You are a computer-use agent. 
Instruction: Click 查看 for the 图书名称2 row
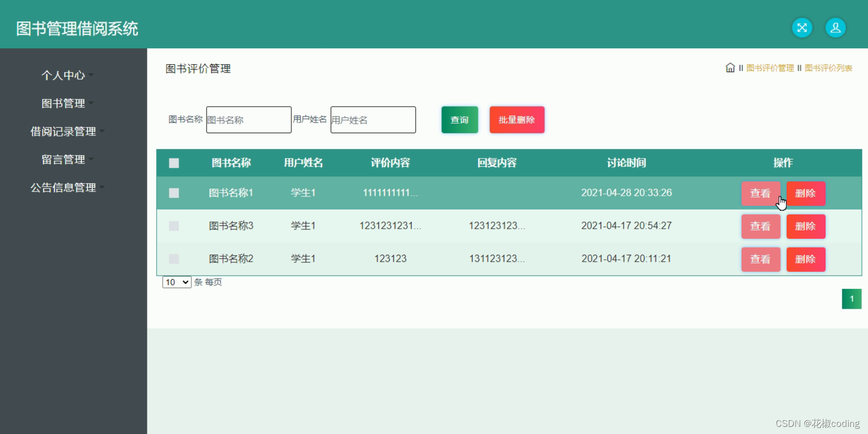pos(761,259)
